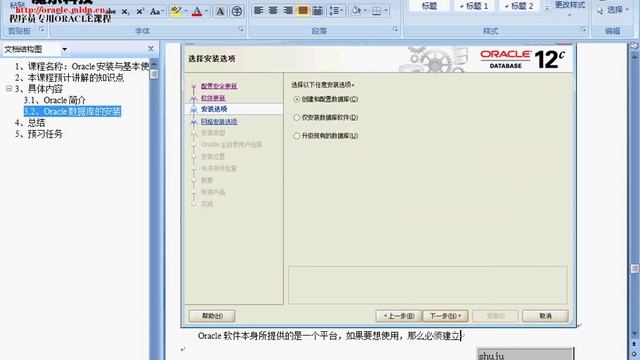Apply superscript formatting
This screenshot has height=360, width=640.
coord(140,11)
